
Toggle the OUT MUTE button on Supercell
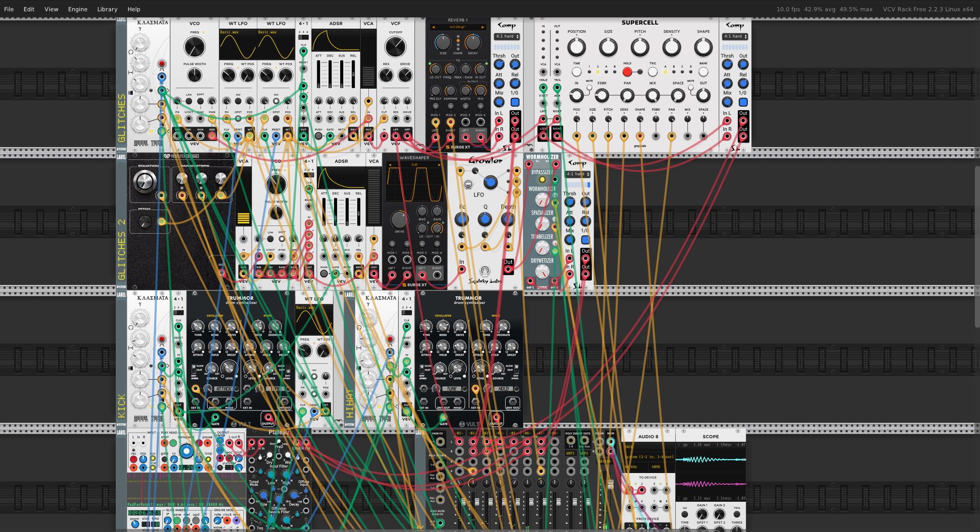(691, 88)
